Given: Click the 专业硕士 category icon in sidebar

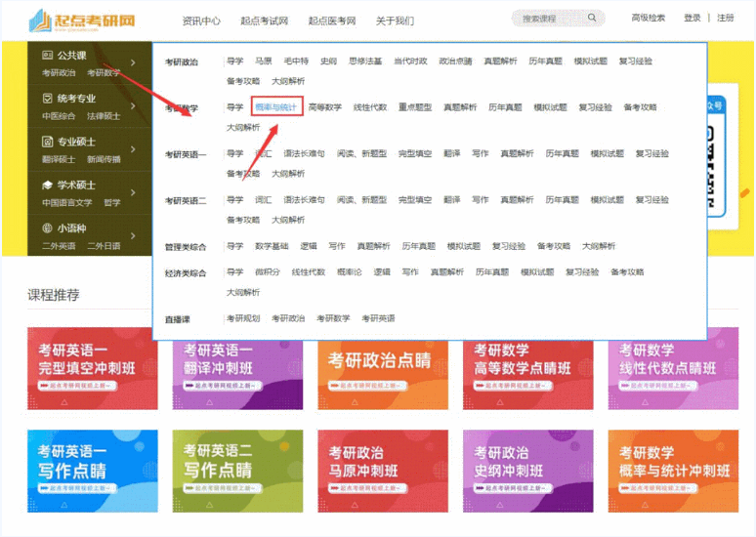Looking at the screenshot, I should point(47,142).
